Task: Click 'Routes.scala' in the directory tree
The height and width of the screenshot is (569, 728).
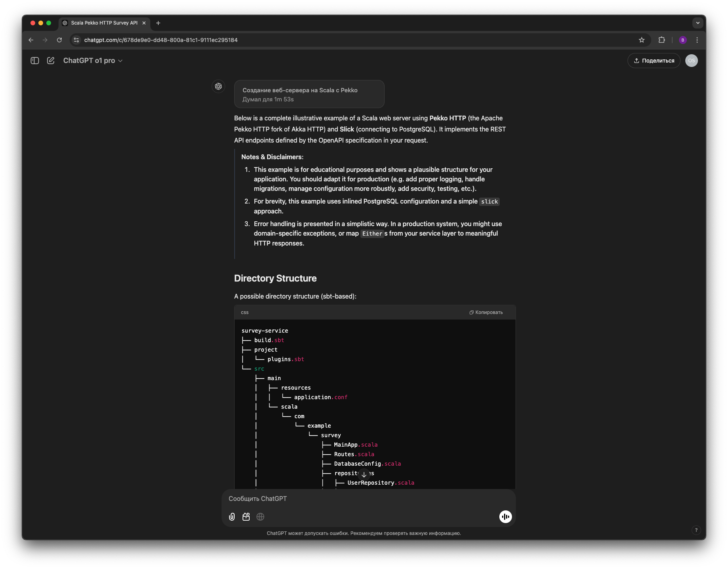Action: pos(354,454)
